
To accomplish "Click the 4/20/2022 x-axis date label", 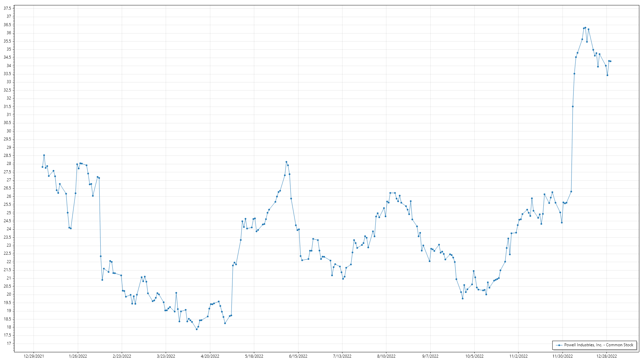I will pos(210,356).
